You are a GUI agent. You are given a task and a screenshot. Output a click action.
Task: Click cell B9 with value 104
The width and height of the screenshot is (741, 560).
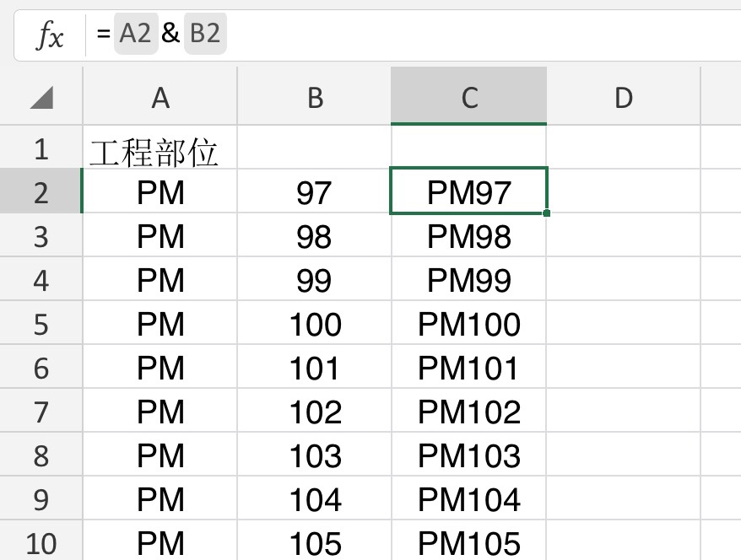pyautogui.click(x=315, y=499)
